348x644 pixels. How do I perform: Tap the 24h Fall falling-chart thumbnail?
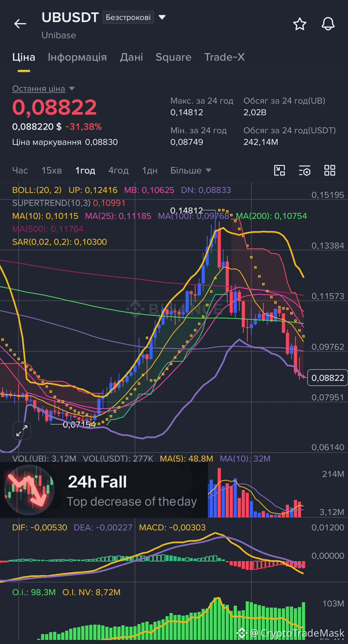point(29,490)
